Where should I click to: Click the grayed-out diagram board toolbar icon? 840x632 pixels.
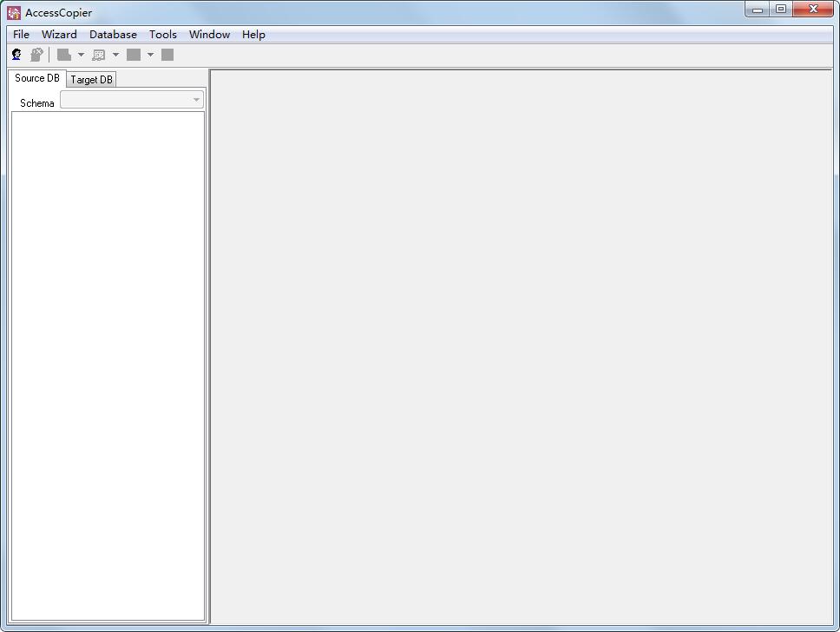(99, 55)
